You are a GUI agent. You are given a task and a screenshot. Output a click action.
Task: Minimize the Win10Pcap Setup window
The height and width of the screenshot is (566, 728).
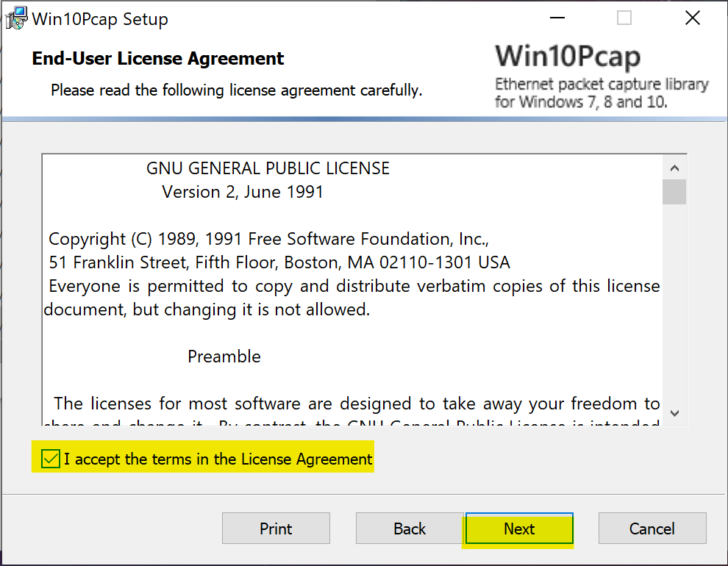(557, 18)
